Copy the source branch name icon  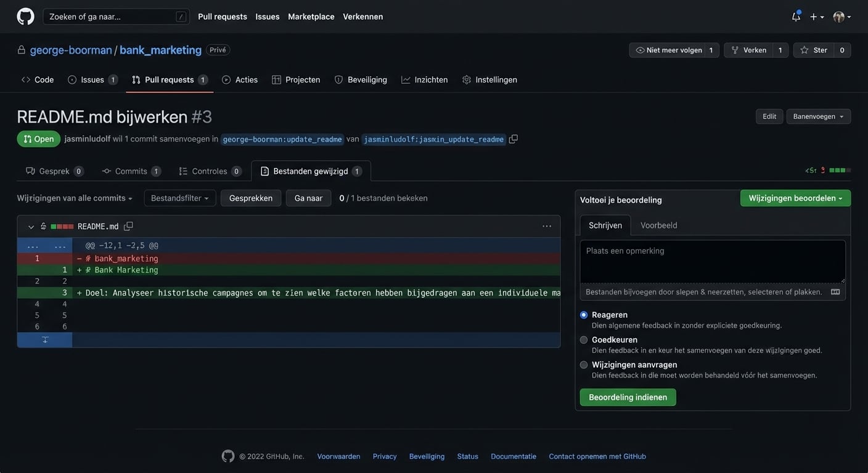click(514, 139)
